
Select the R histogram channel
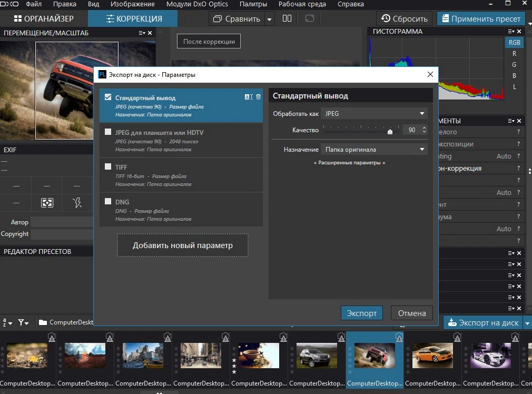coord(514,54)
